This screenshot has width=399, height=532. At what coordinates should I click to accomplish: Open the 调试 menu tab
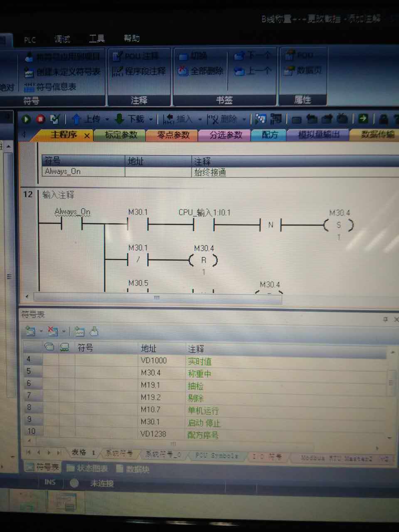point(62,39)
